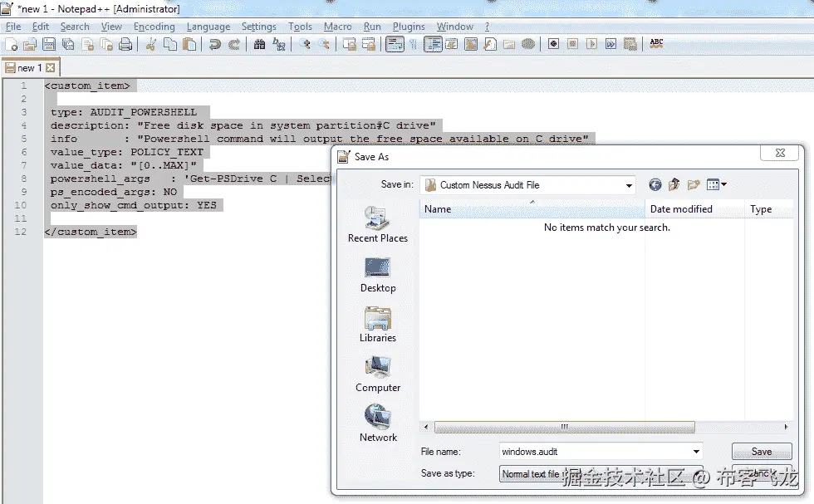The image size is (814, 504).
Task: Toggle the Function List icon
Action: (490, 45)
